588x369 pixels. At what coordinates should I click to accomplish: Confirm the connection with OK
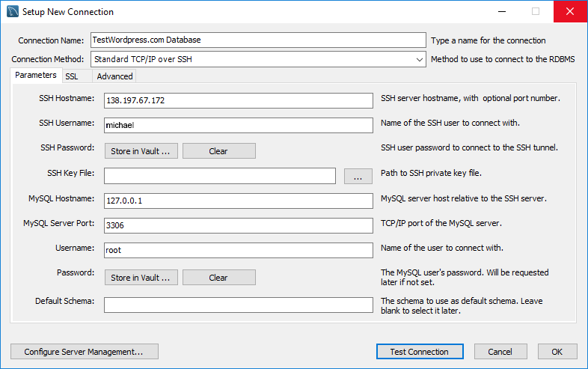click(557, 352)
